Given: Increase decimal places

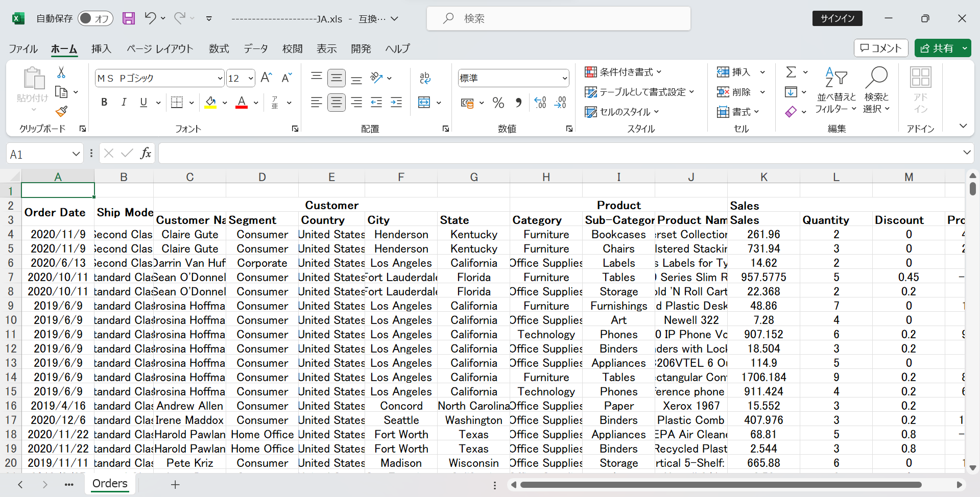Looking at the screenshot, I should coord(540,103).
